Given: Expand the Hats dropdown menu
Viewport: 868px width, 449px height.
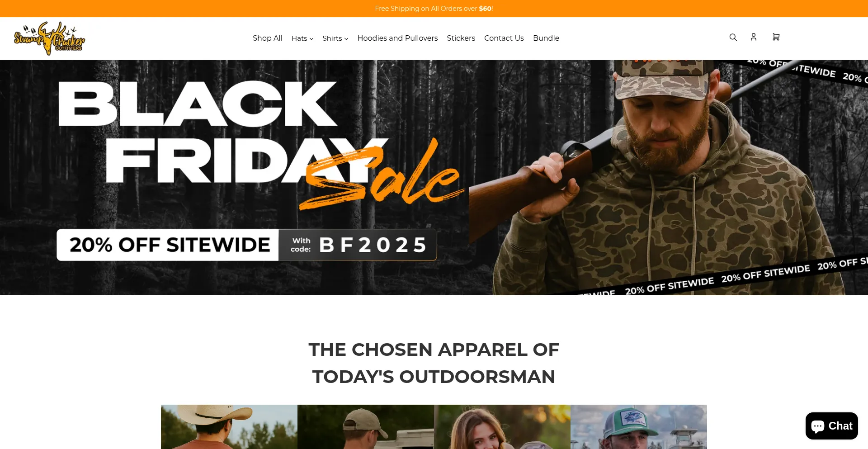Looking at the screenshot, I should [302, 38].
